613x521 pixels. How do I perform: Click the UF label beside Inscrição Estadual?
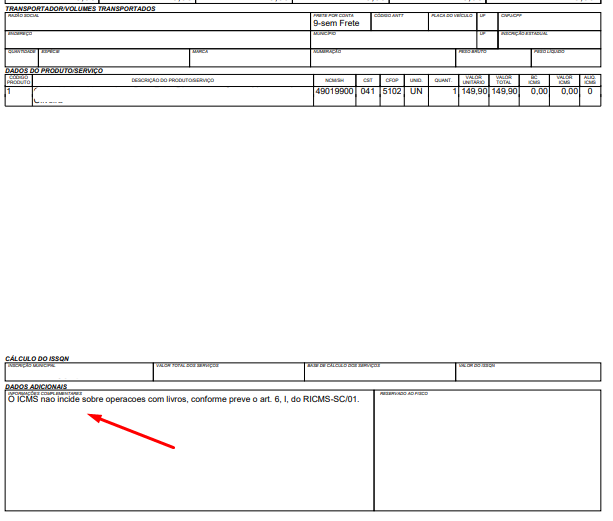482,34
